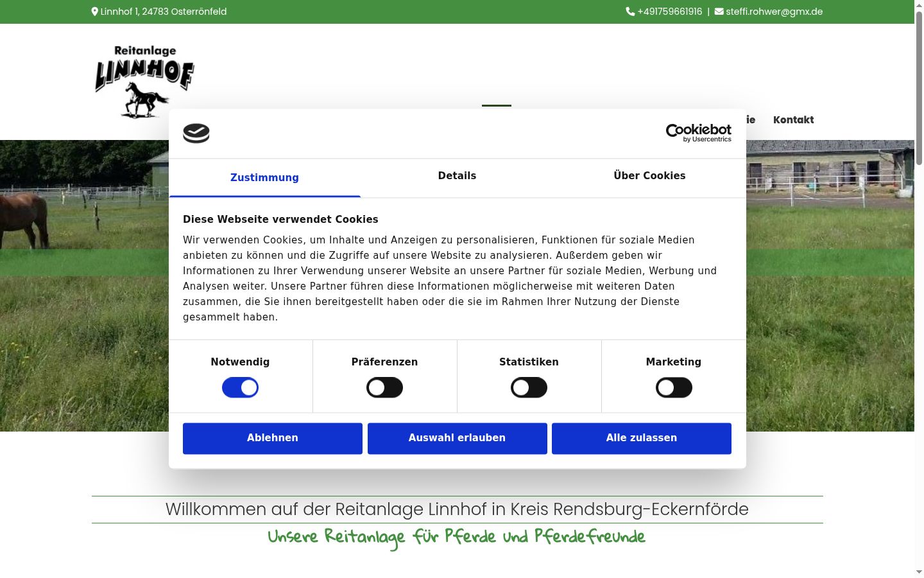
Task: Switch to the Details tab
Action: (457, 176)
